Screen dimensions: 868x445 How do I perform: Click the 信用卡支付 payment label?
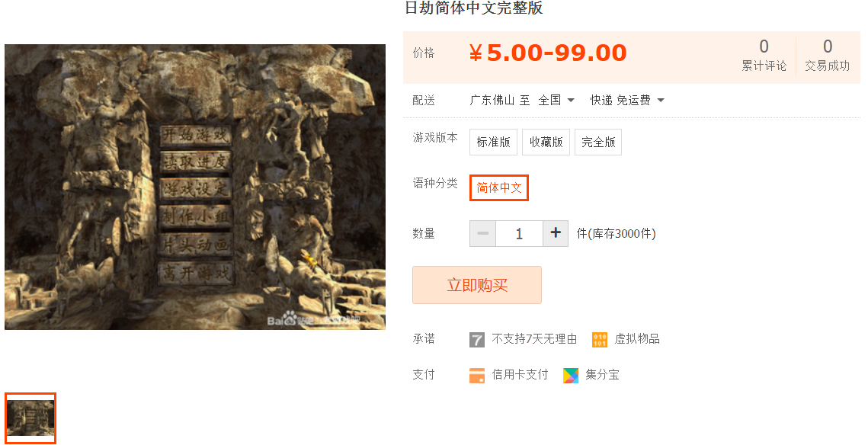click(x=520, y=375)
